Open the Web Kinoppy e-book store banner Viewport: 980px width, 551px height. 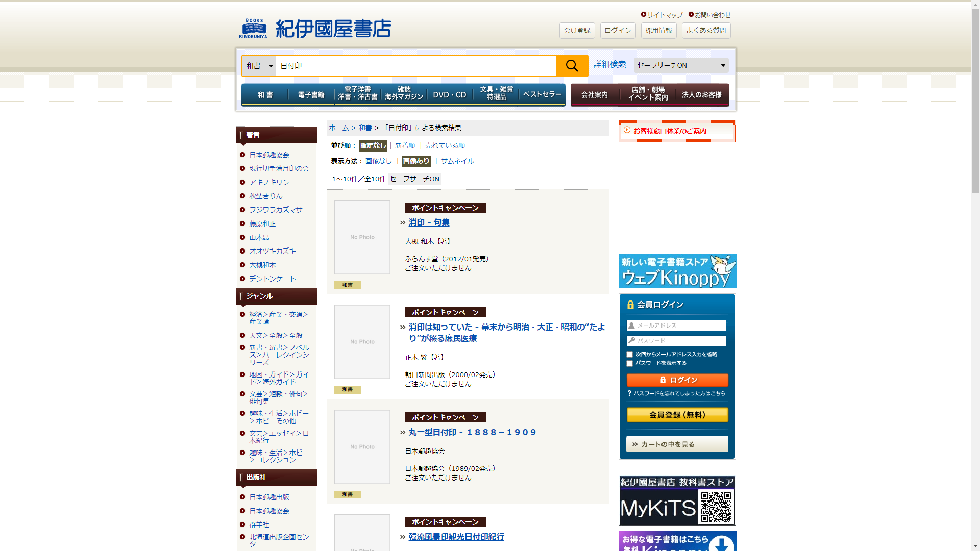click(x=677, y=271)
